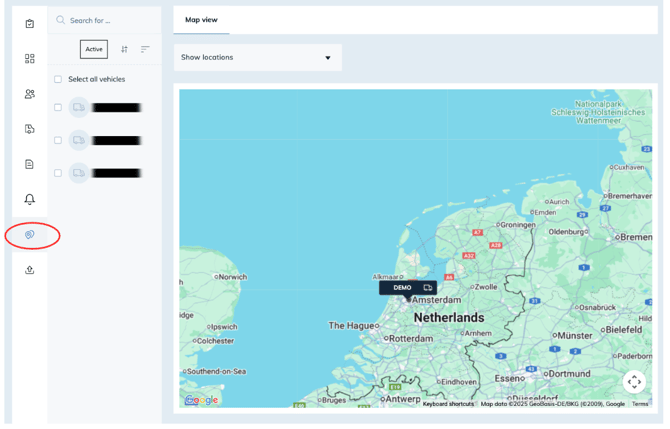670x429 pixels.
Task: Expand the Show locations dropdown
Action: coord(258,57)
